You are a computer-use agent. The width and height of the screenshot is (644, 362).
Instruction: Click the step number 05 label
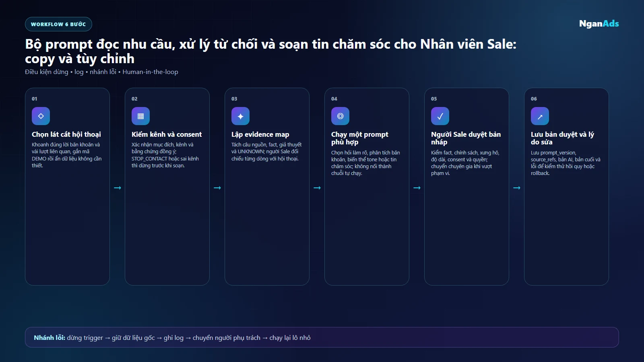point(434,99)
